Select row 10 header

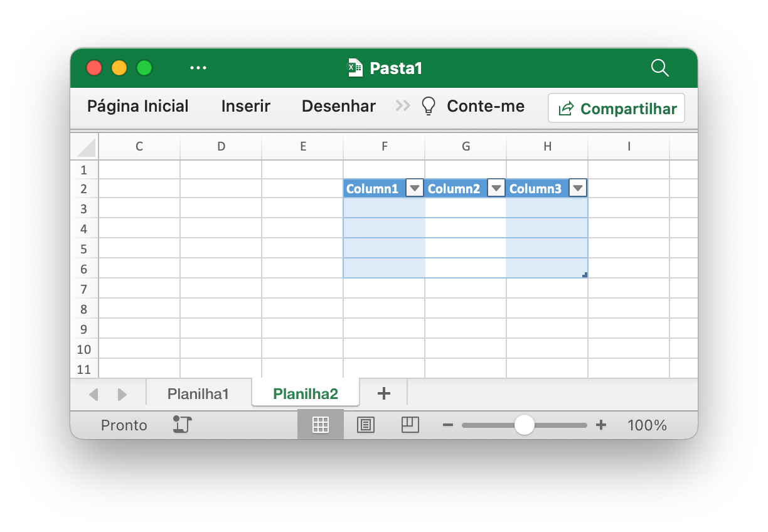85,349
